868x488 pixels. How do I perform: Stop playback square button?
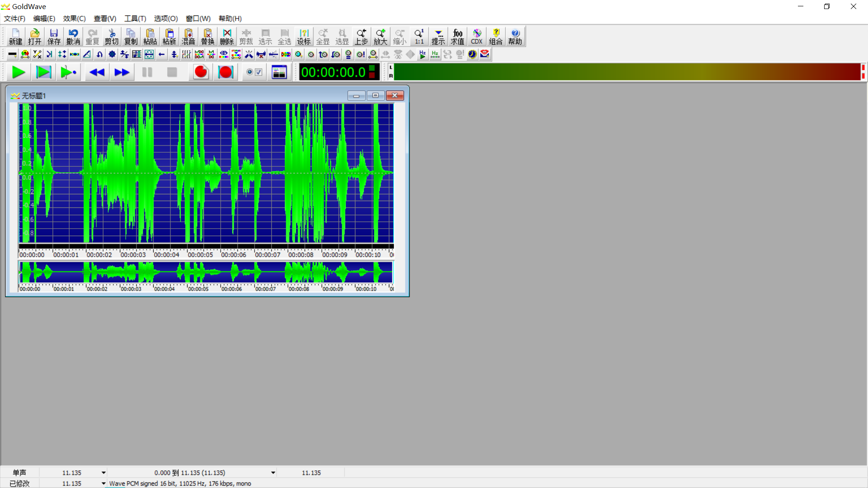(x=172, y=72)
